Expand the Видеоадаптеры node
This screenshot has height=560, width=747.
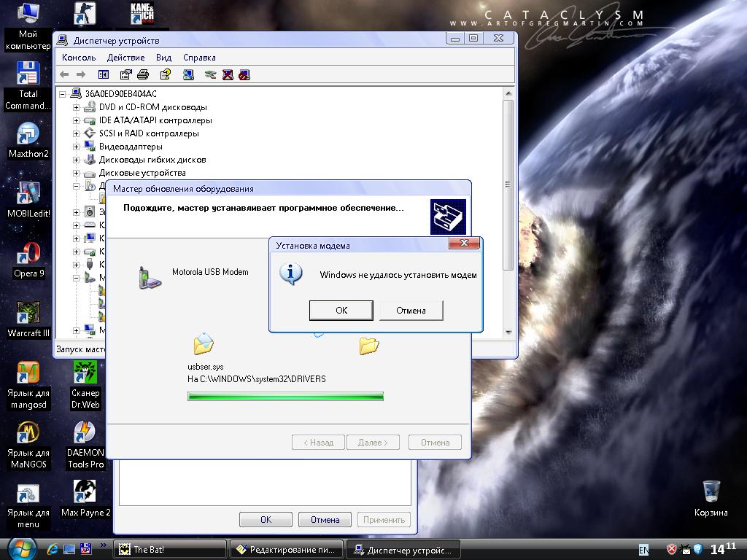(76, 147)
